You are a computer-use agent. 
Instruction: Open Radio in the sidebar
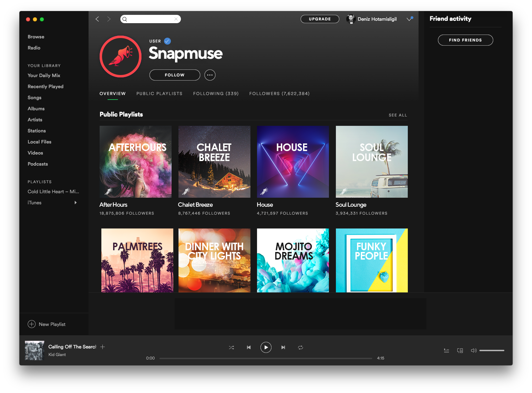click(x=34, y=48)
